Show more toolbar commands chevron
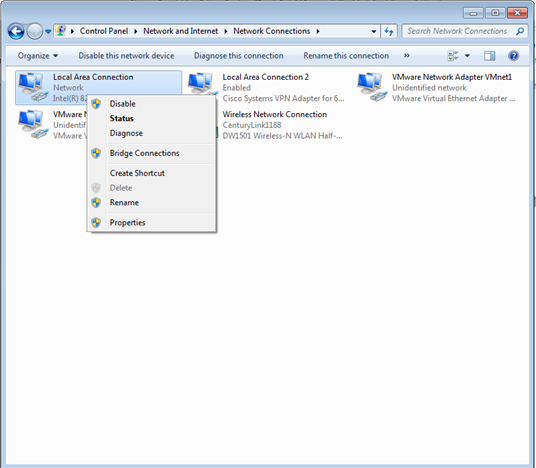 [406, 55]
